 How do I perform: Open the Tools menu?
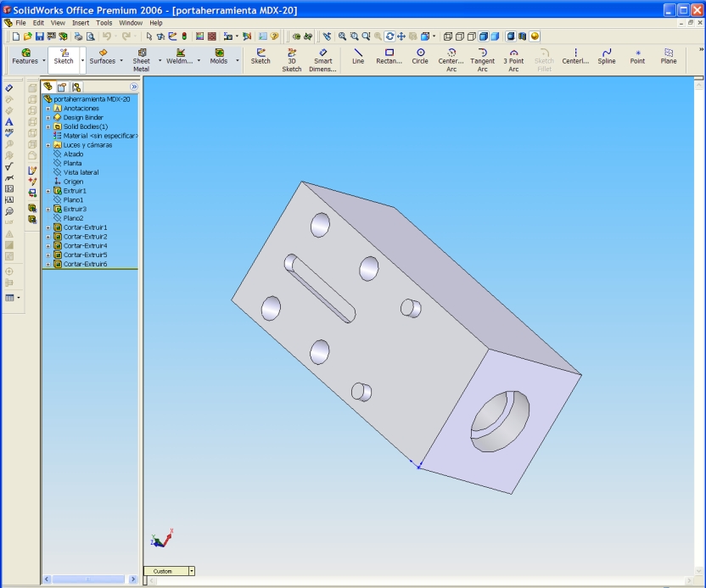tap(104, 23)
